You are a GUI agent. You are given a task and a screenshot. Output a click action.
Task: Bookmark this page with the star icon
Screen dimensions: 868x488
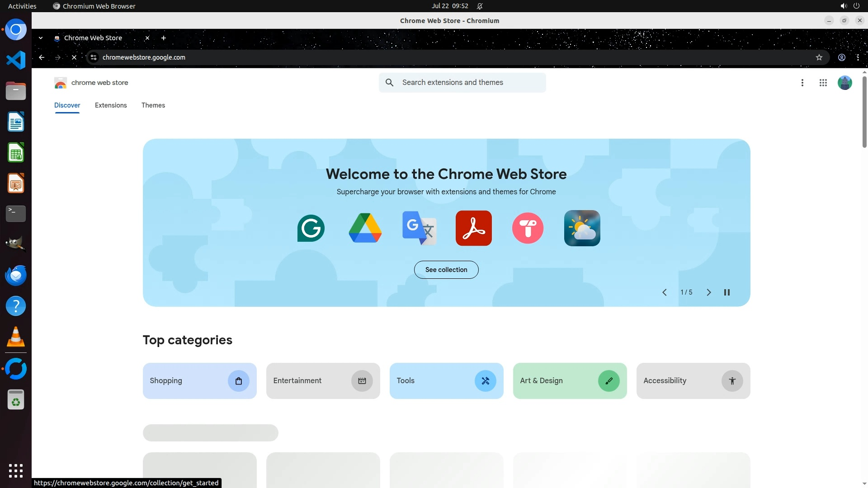[819, 57]
